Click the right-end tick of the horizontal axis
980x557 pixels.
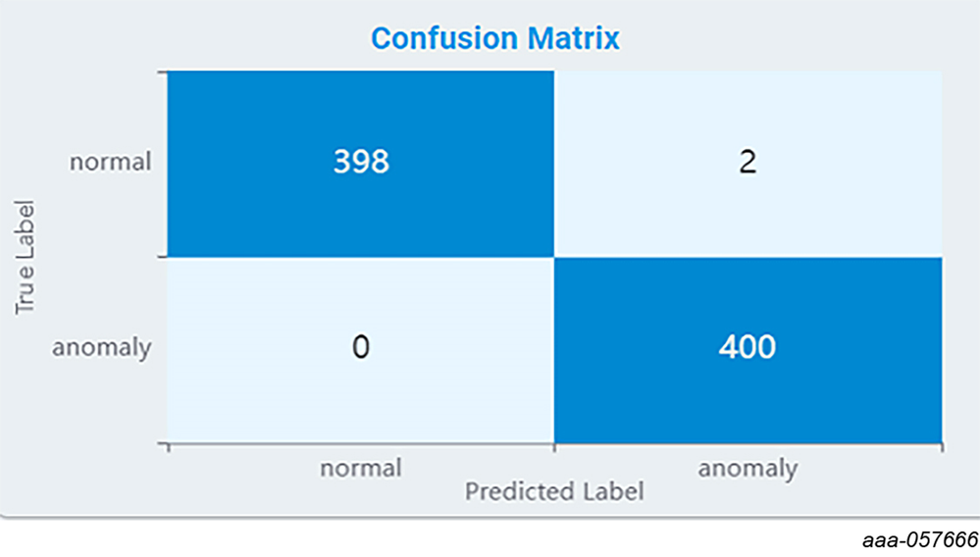click(942, 447)
